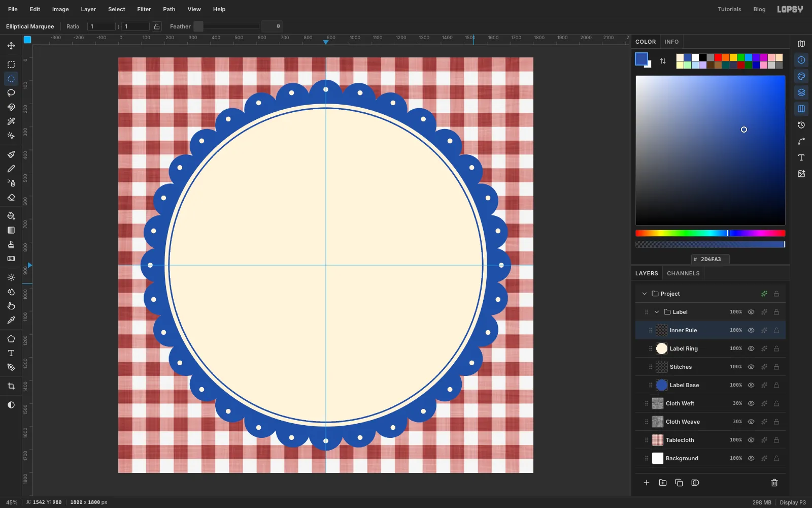This screenshot has width=812, height=508.
Task: Choose the Brush tool in toolbar
Action: click(11, 154)
